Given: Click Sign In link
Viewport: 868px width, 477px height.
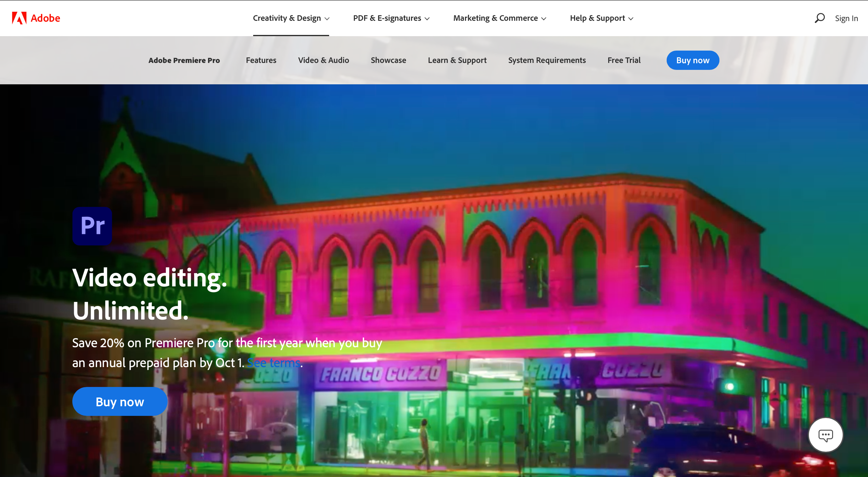Looking at the screenshot, I should pyautogui.click(x=846, y=18).
